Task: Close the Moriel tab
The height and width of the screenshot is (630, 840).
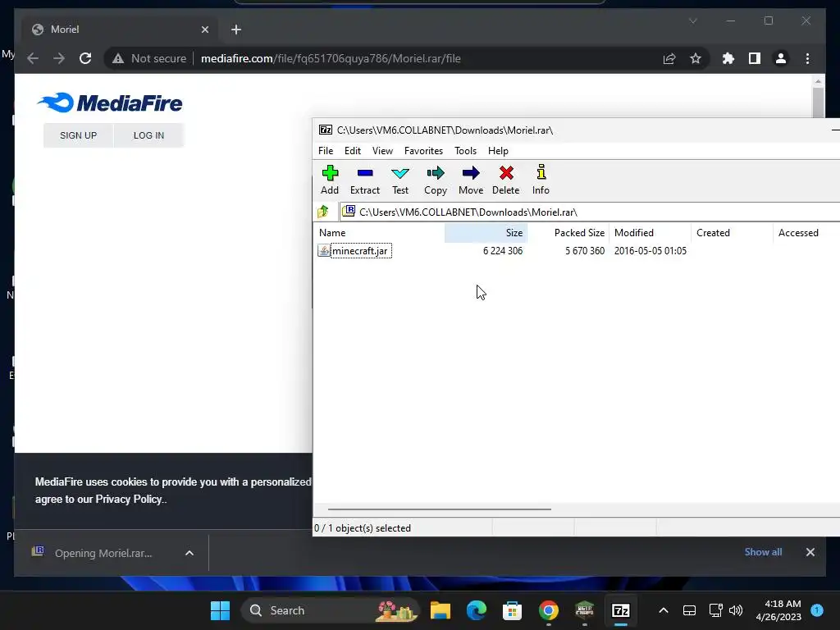Action: click(204, 30)
